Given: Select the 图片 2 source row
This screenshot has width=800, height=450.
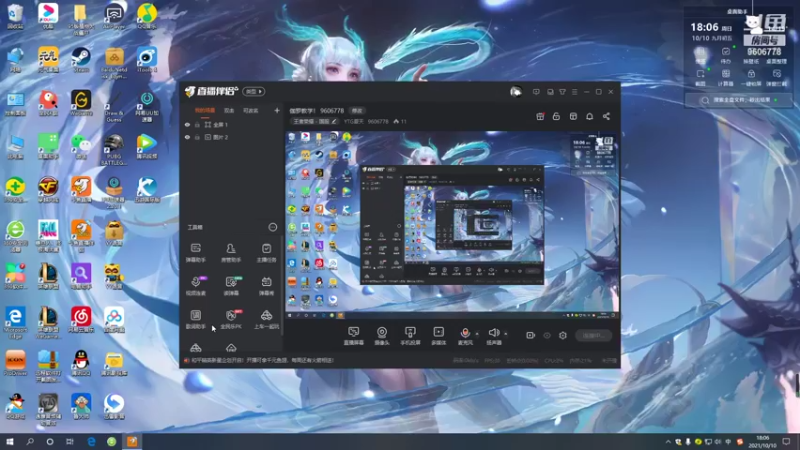Looking at the screenshot, I should pyautogui.click(x=232, y=137).
